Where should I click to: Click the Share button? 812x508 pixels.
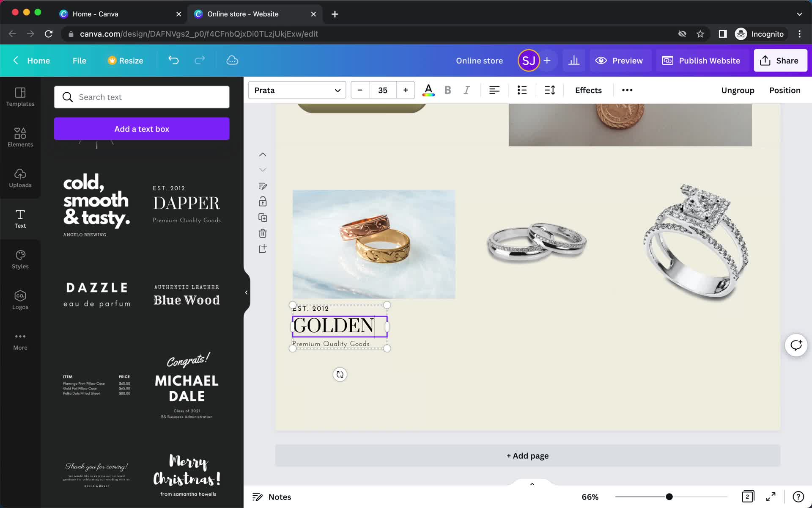[780, 61]
